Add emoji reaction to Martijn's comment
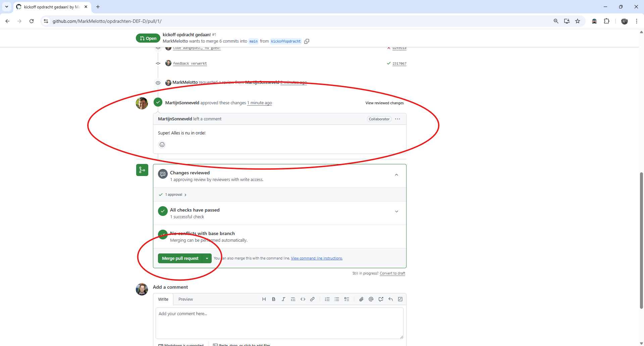The height and width of the screenshot is (346, 644). pos(162,145)
